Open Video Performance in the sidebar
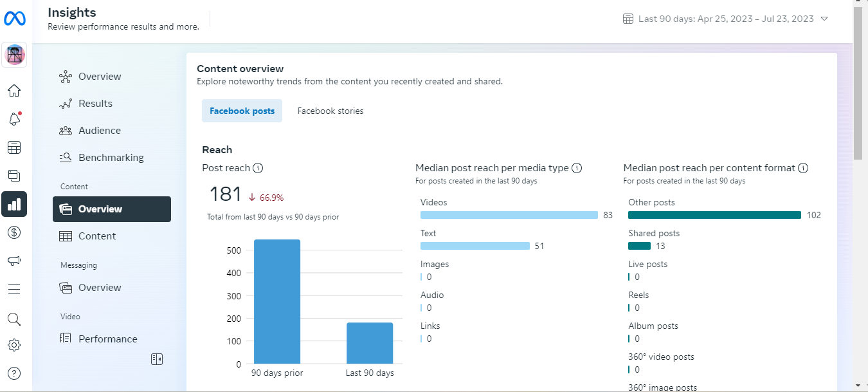868x392 pixels. pyautogui.click(x=107, y=339)
